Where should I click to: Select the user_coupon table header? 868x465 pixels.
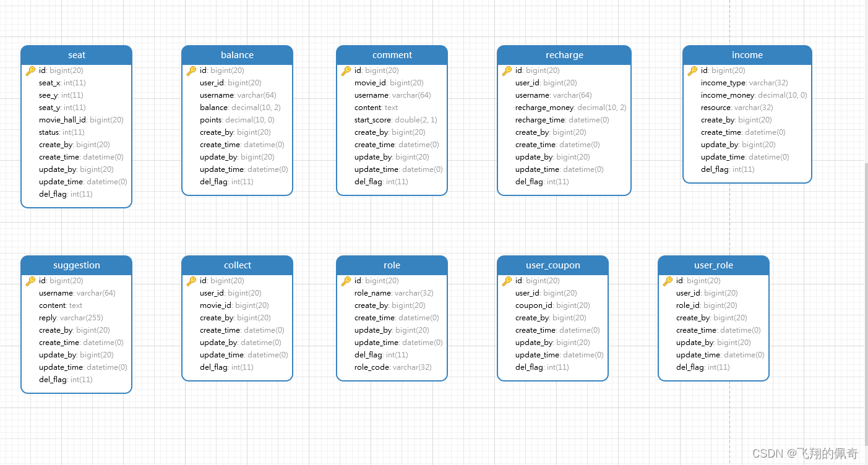(x=553, y=265)
